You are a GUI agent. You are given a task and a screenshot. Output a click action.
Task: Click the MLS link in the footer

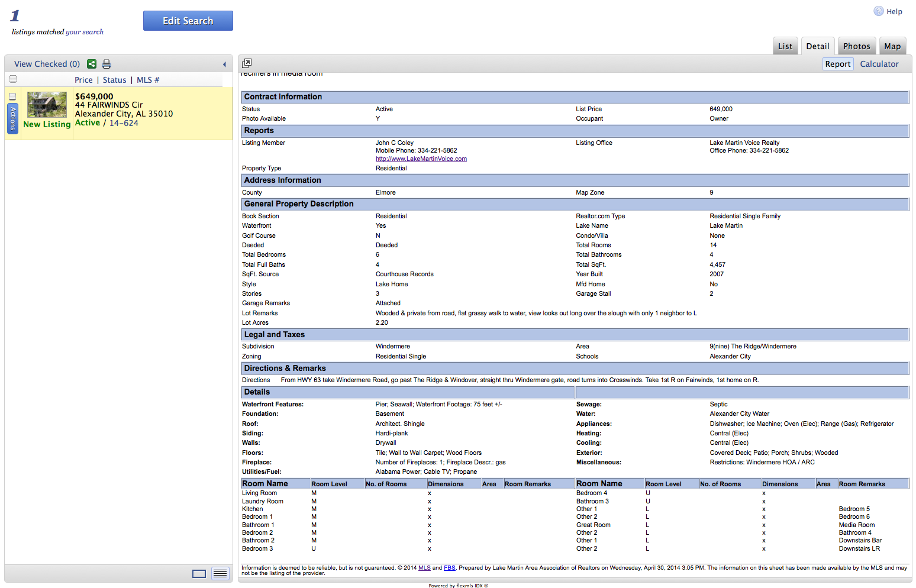(x=424, y=568)
